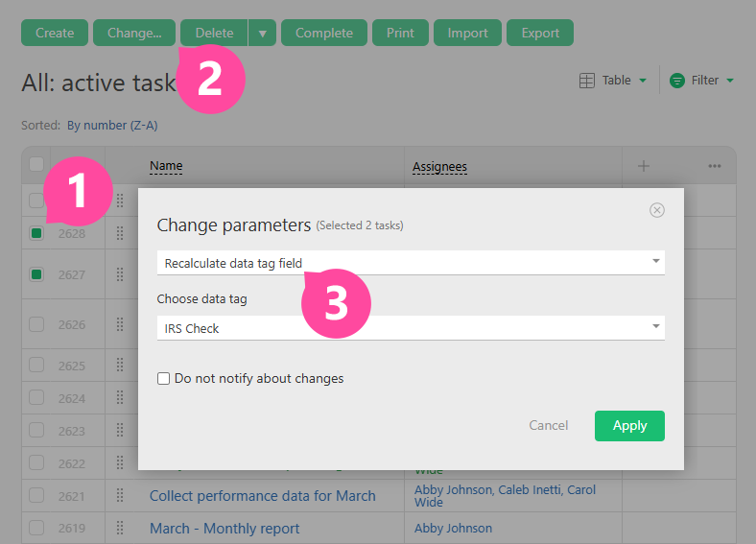Click the plus icon to add column
756x544 pixels.
(644, 166)
